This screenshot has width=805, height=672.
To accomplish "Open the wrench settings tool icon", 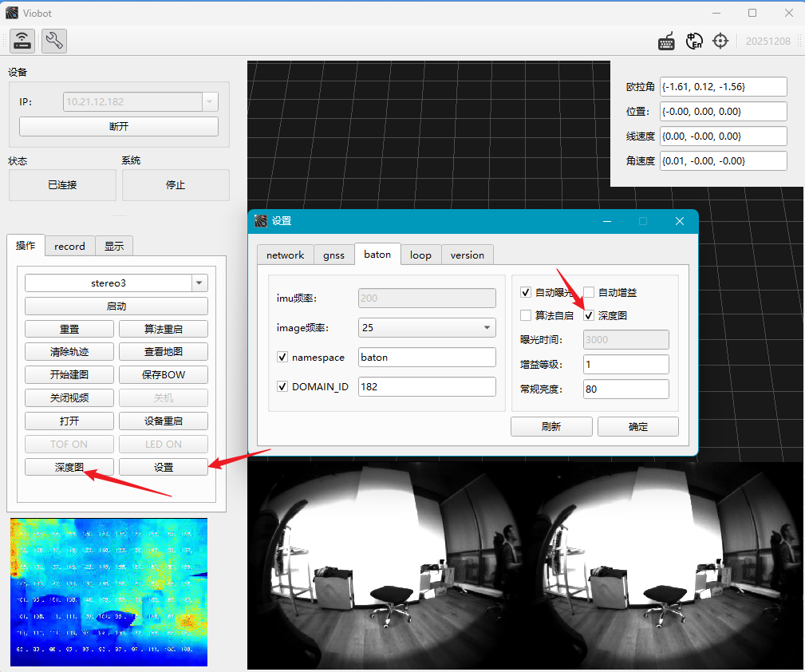I will click(54, 41).
